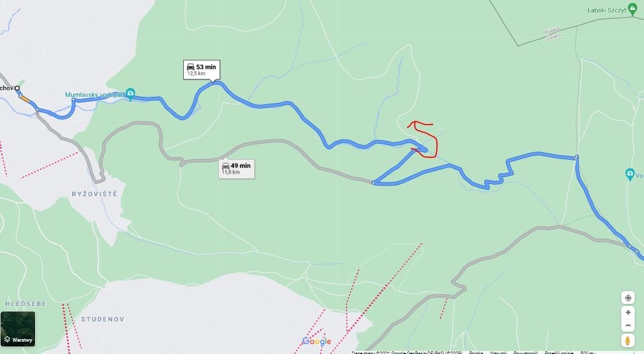Image resolution: width=644 pixels, height=354 pixels.
Task: Click the RYŽOVIŠTĚ place label
Action: [x=94, y=194]
